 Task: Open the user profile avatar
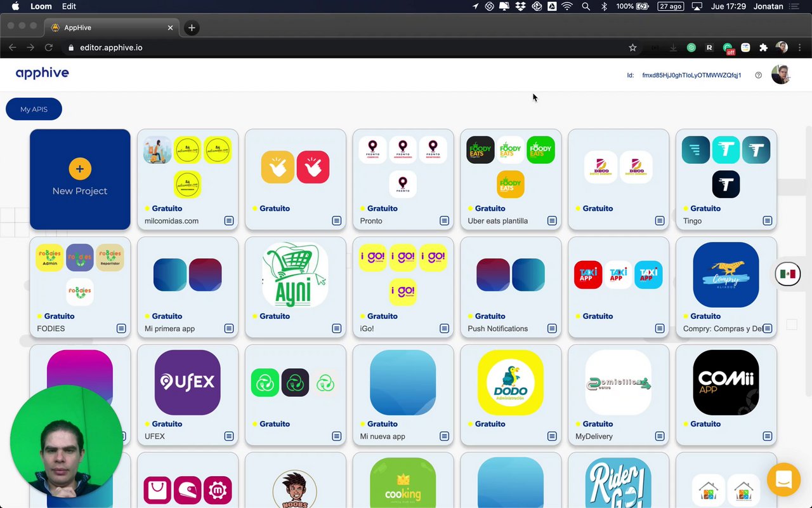coord(781,74)
